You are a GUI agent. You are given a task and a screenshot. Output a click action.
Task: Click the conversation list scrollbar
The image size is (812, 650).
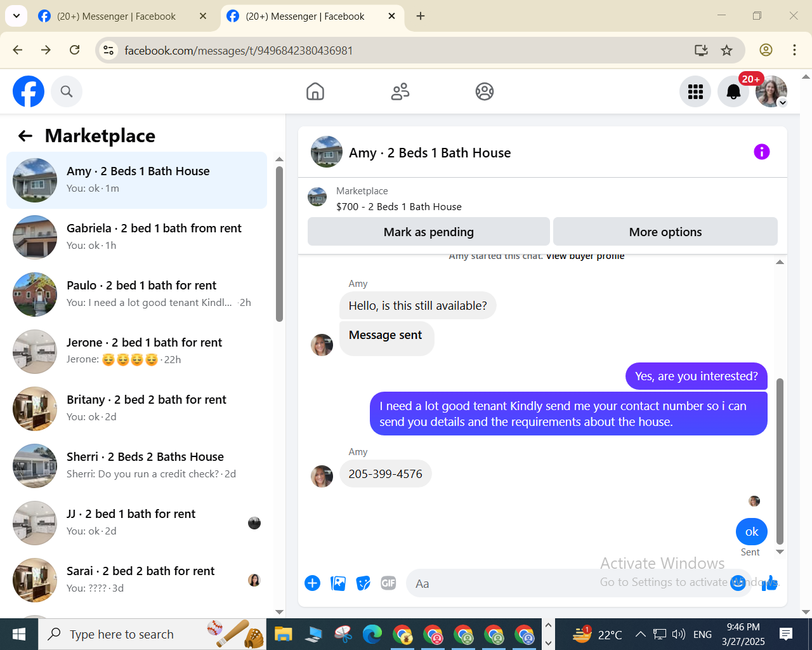pyautogui.click(x=279, y=244)
